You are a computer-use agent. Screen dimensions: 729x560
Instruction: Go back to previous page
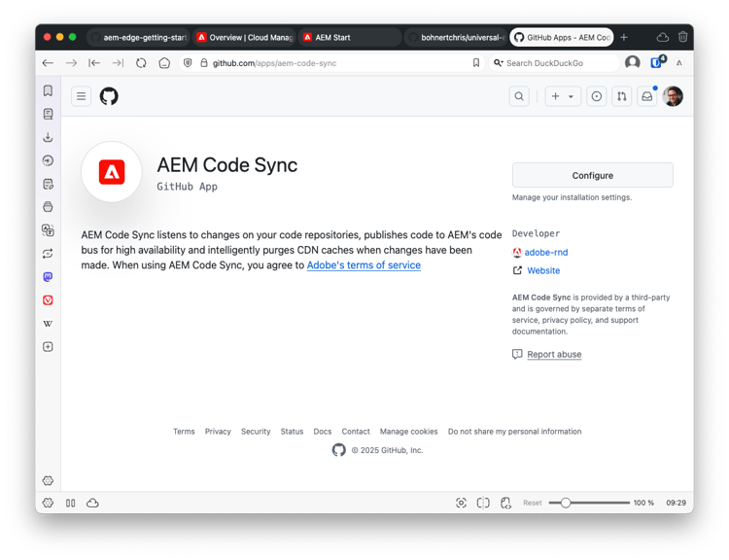pyautogui.click(x=48, y=63)
